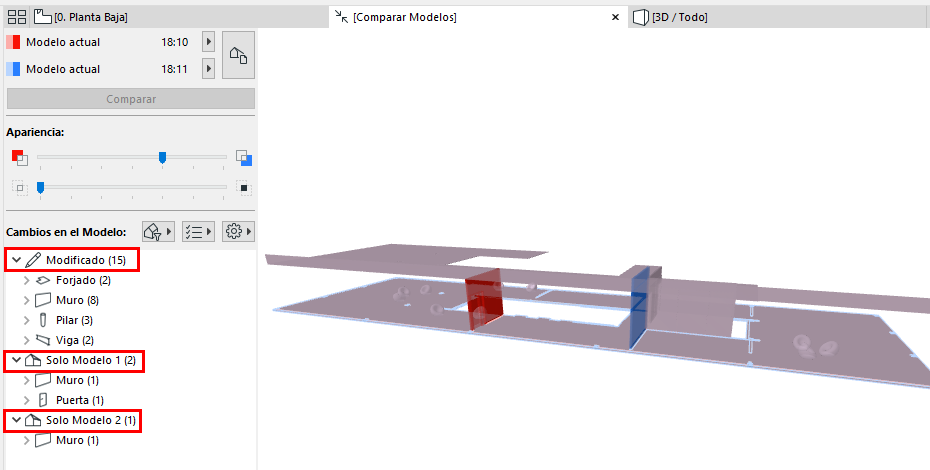Expand Muro (1) under Solo Modelo 1
930x470 pixels.
coord(27,380)
